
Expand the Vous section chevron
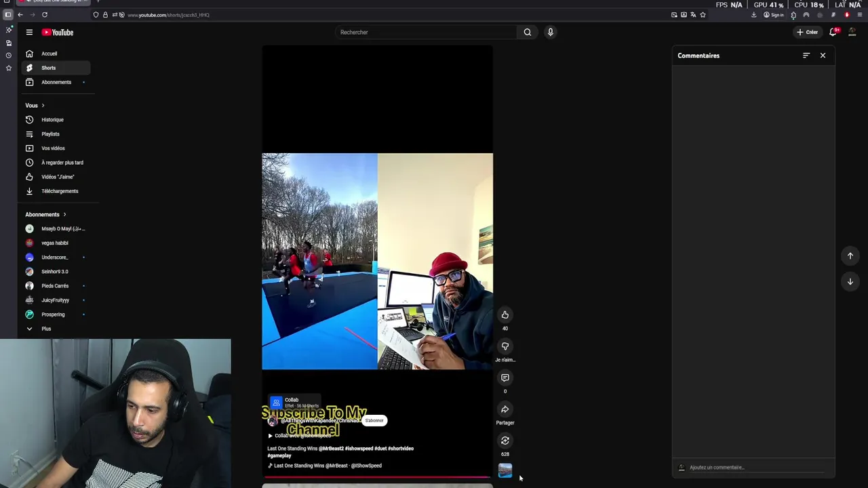[43, 105]
